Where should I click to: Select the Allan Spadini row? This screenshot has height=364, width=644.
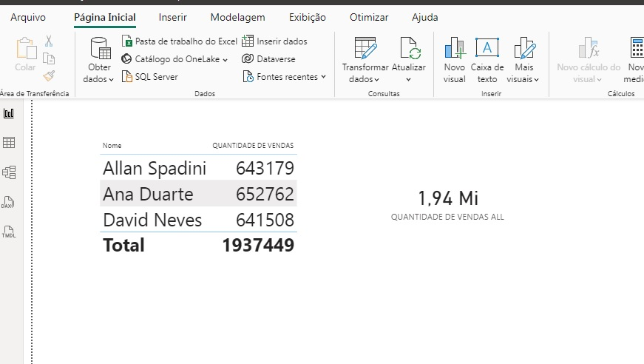pos(198,168)
